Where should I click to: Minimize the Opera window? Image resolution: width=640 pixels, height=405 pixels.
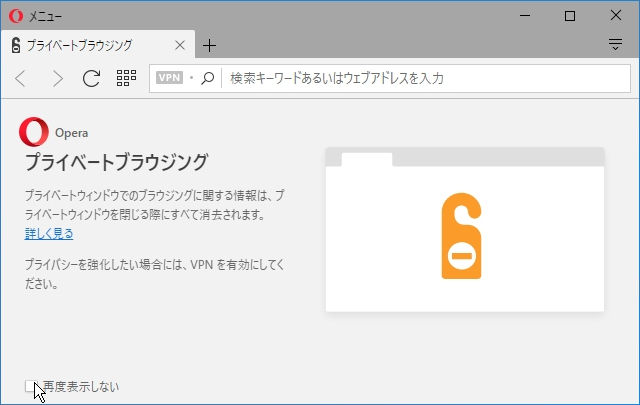pos(525,16)
